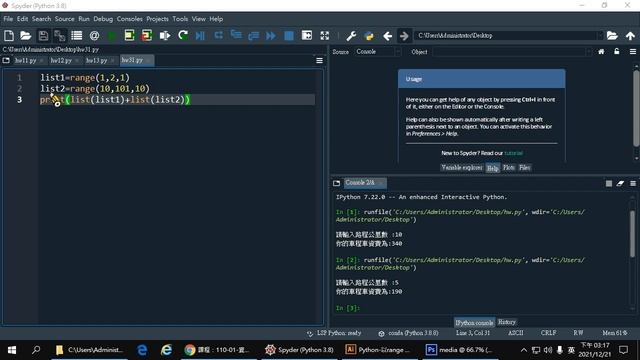Maximize current pane icon

click(x=307, y=36)
